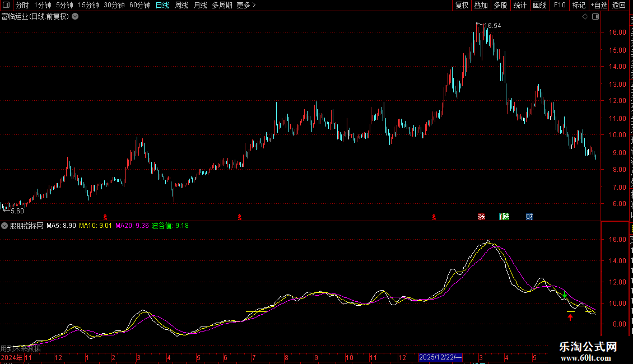This screenshot has height=364, width=633.
Task: Click the first red S marker near January
Action: (x=105, y=217)
